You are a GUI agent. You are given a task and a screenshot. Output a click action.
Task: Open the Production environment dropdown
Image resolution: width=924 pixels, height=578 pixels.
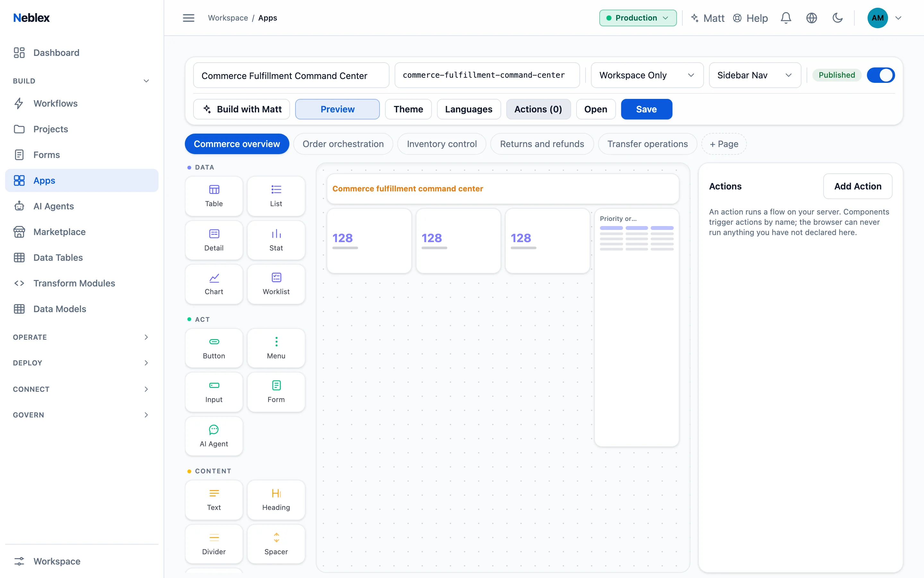tap(637, 18)
